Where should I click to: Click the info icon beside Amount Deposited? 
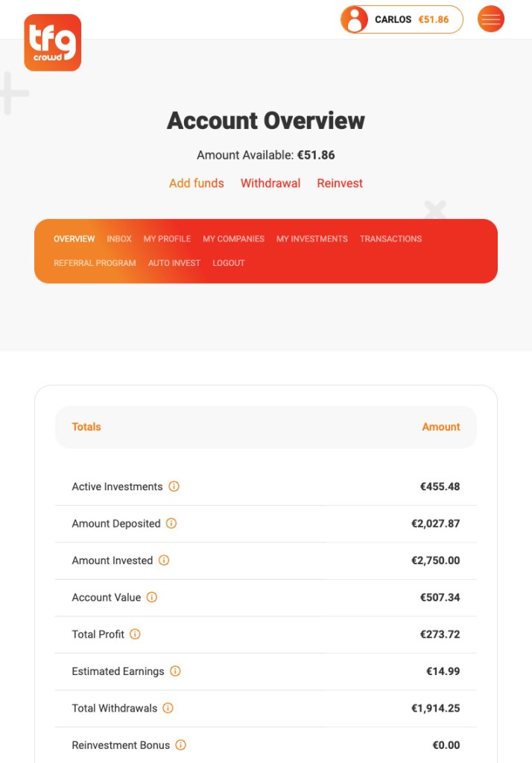tap(170, 523)
